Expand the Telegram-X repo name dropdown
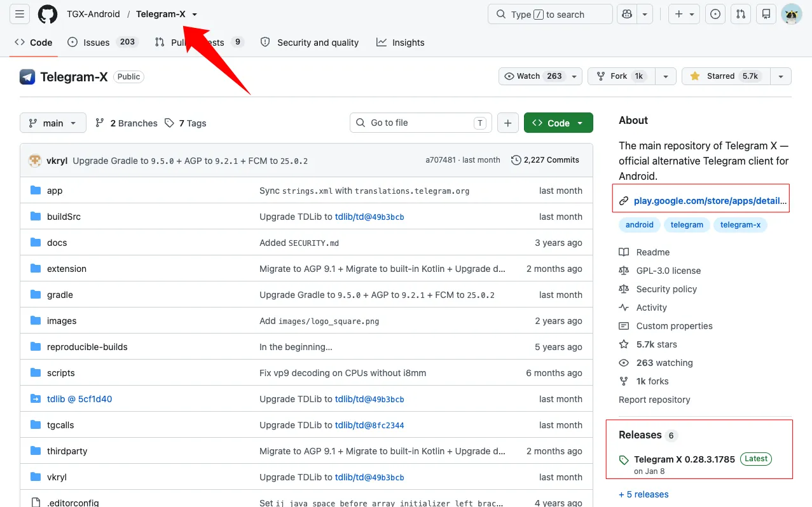This screenshot has width=812, height=507. 195,14
